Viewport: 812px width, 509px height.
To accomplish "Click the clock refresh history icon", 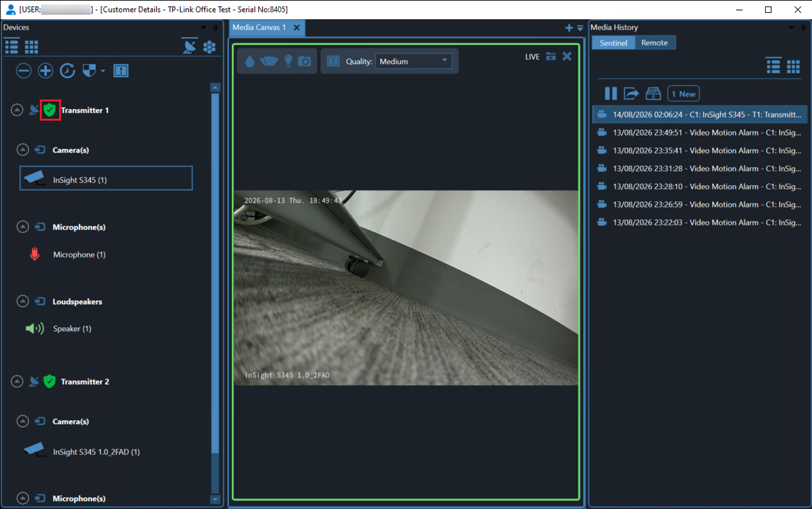I will pyautogui.click(x=67, y=71).
